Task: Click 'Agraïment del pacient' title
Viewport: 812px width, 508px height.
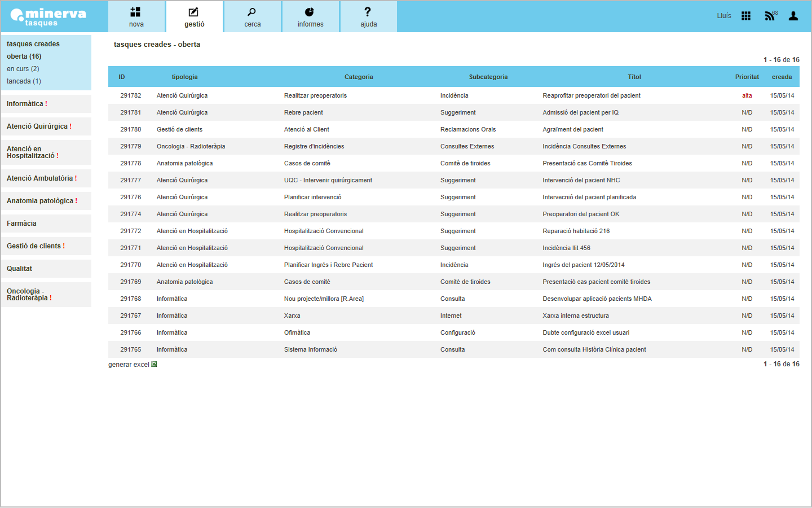Action: pyautogui.click(x=573, y=129)
